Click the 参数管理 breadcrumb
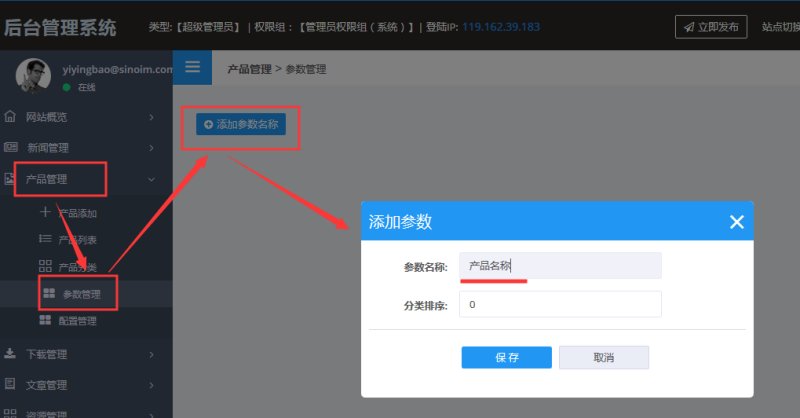Viewport: 800px width, 418px height. (x=306, y=69)
